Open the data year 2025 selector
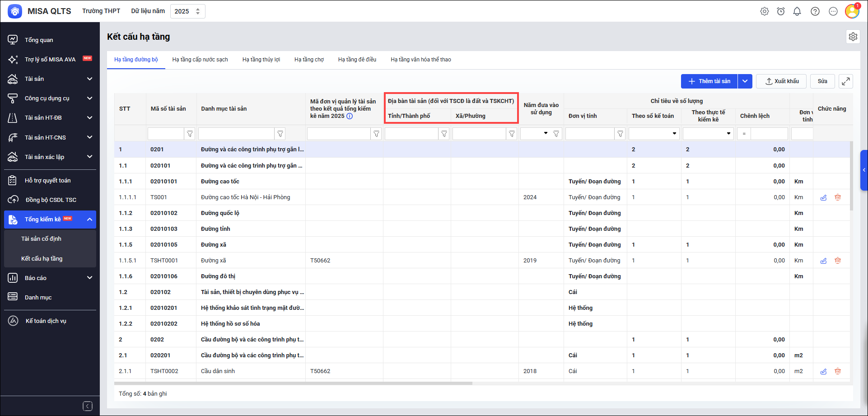 (187, 11)
